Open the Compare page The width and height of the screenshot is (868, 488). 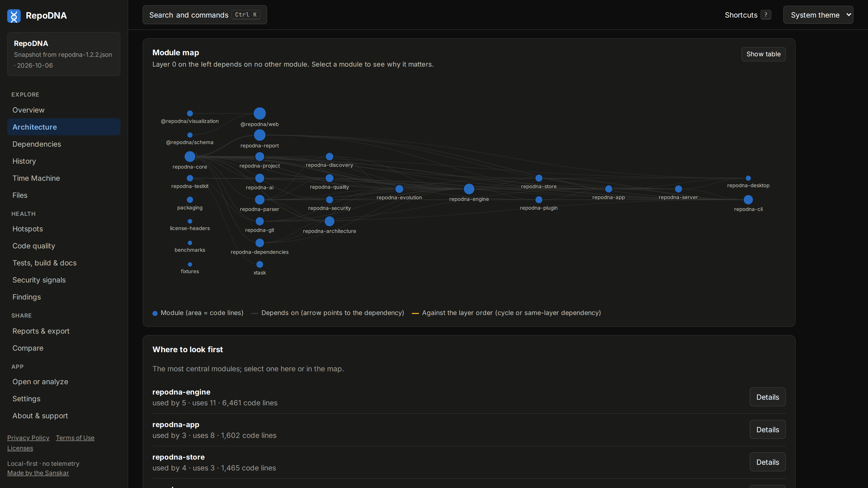[64, 348]
